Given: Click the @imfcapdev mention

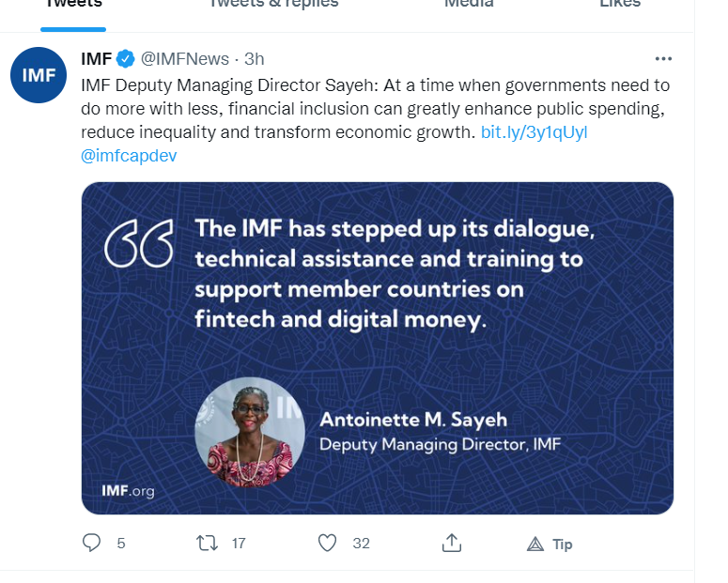Looking at the screenshot, I should click(x=129, y=156).
